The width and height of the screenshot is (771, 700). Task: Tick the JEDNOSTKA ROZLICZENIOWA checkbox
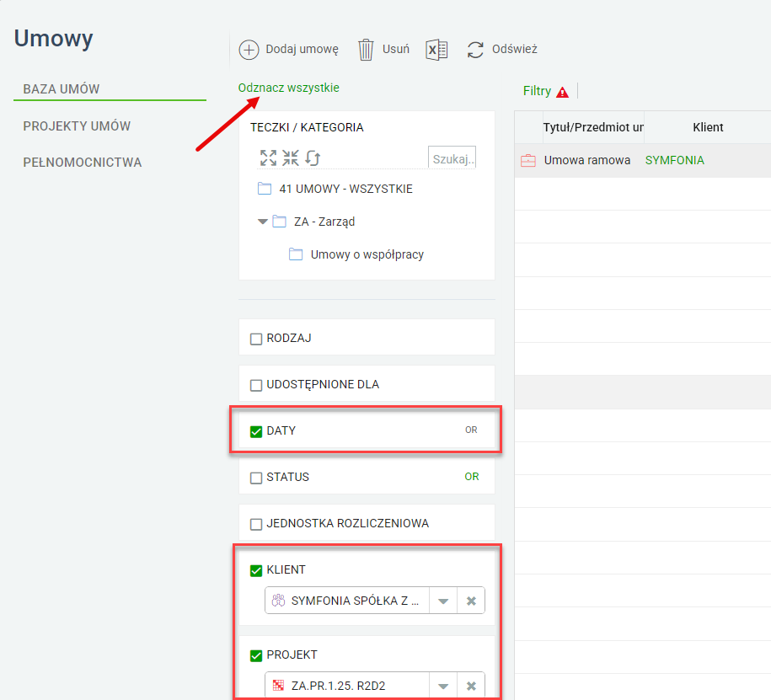[x=256, y=524]
